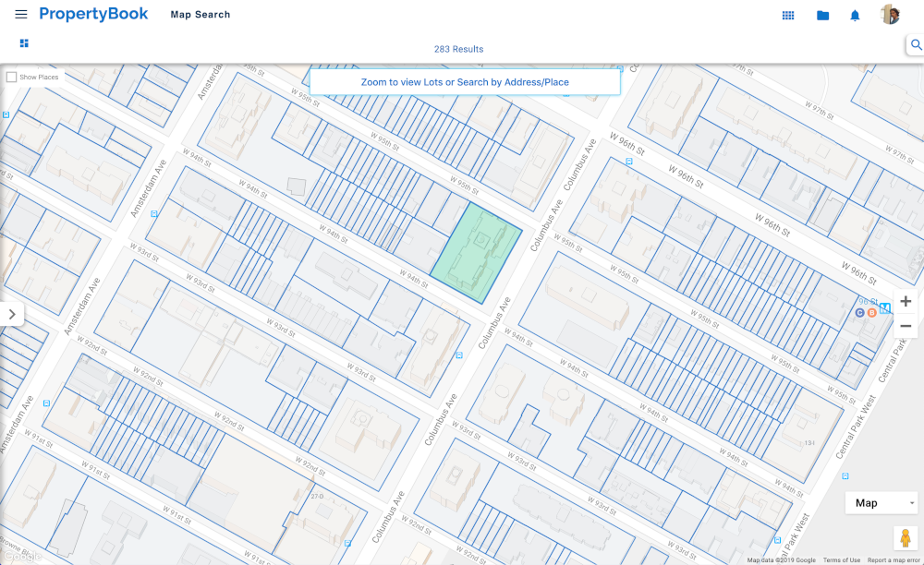Click the bus stop icon on Amsterdam Ave near W 91st St
This screenshot has width=924, height=565.
pos(46,403)
